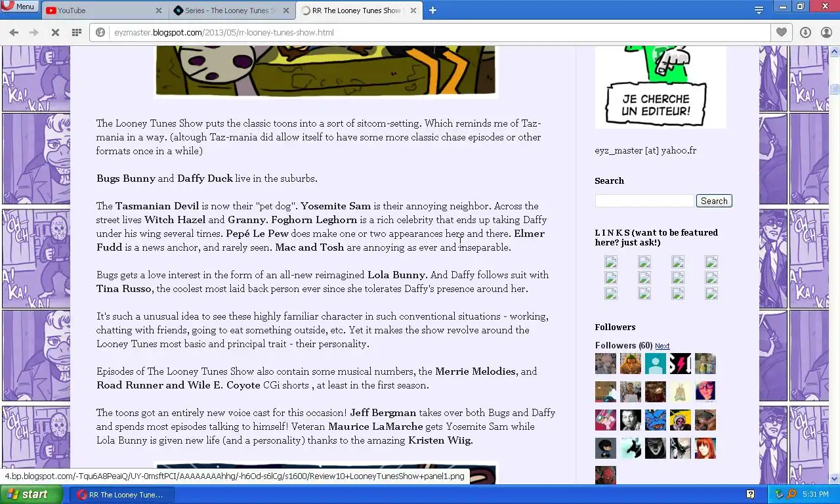Click the 5:31 PM system clock
The width and height of the screenshot is (840, 504).
pos(815,494)
